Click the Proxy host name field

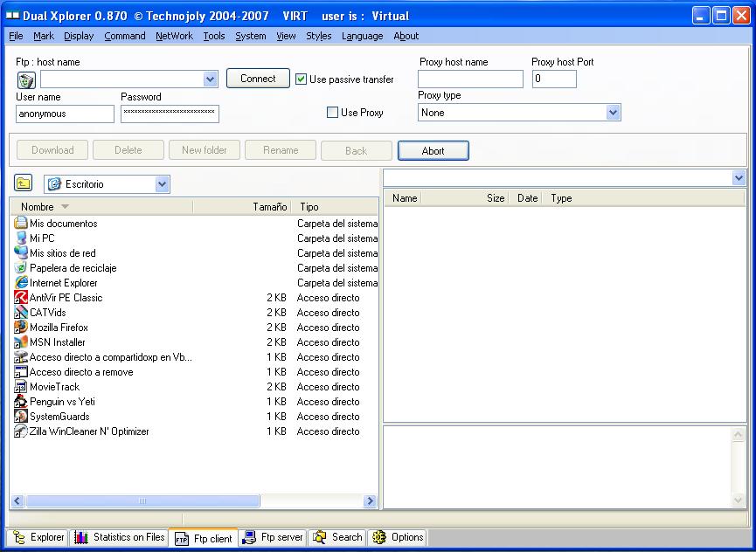coord(470,79)
